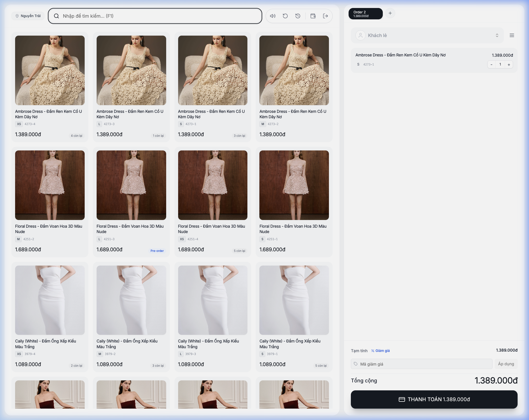
Task: Click '1 còn lại' stock label
Action: [x=158, y=136]
